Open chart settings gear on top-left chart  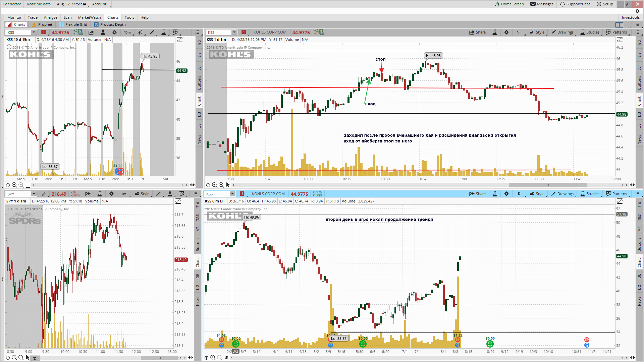point(115,32)
